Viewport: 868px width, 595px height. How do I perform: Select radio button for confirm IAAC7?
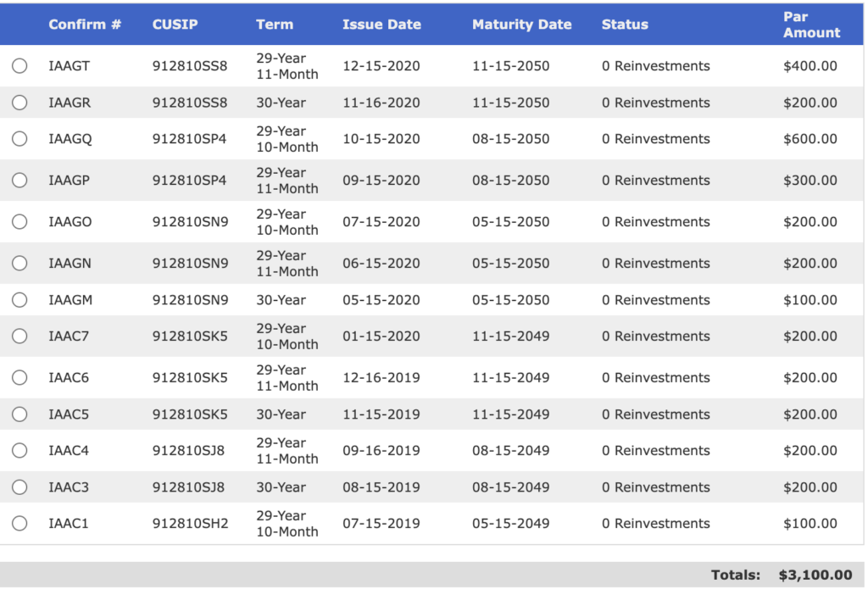[x=19, y=336]
